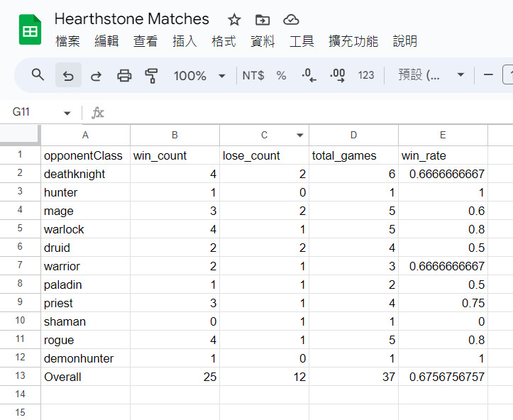Viewport: 513px width, 420px height.
Task: Open the 說明 menu
Action: [x=405, y=42]
